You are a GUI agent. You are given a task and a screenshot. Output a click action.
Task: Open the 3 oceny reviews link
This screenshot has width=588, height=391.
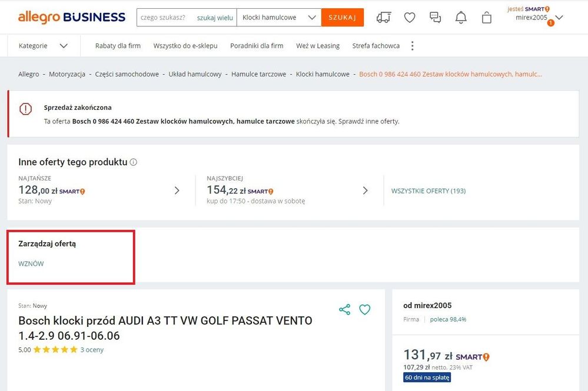coord(92,350)
